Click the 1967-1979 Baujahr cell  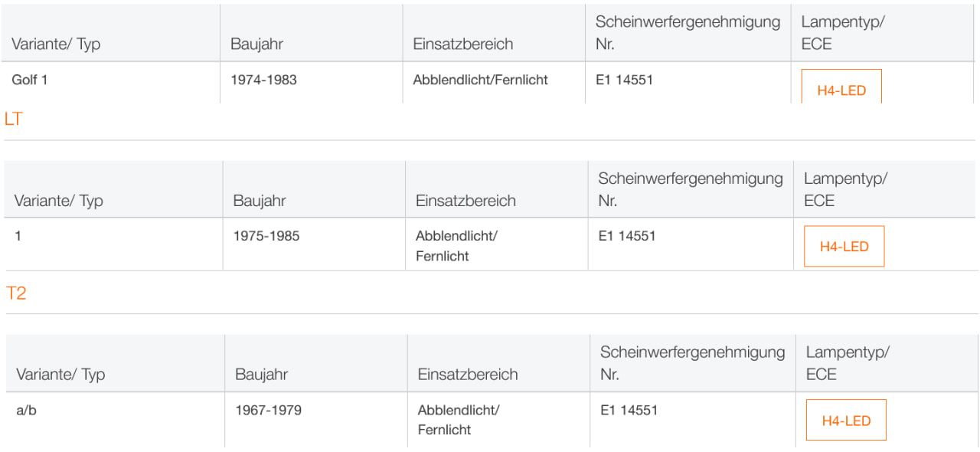(x=268, y=411)
